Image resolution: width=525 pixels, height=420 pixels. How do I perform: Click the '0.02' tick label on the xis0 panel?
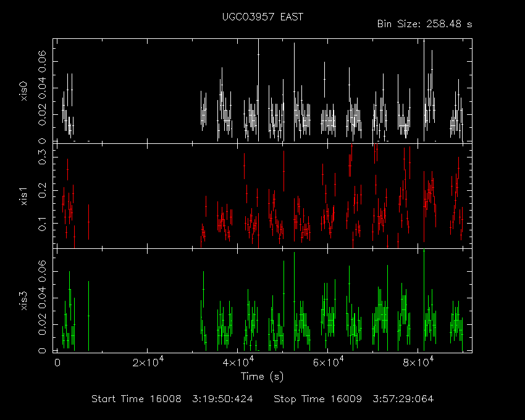43,114
